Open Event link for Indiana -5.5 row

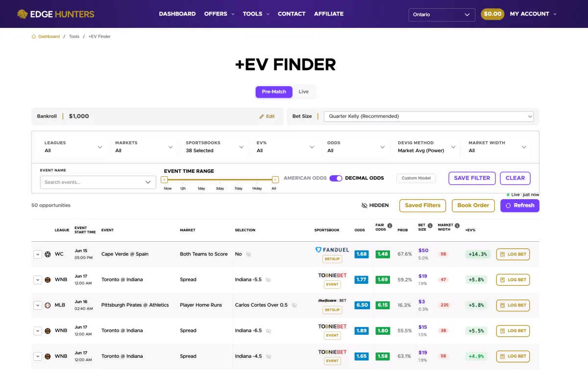(332, 284)
